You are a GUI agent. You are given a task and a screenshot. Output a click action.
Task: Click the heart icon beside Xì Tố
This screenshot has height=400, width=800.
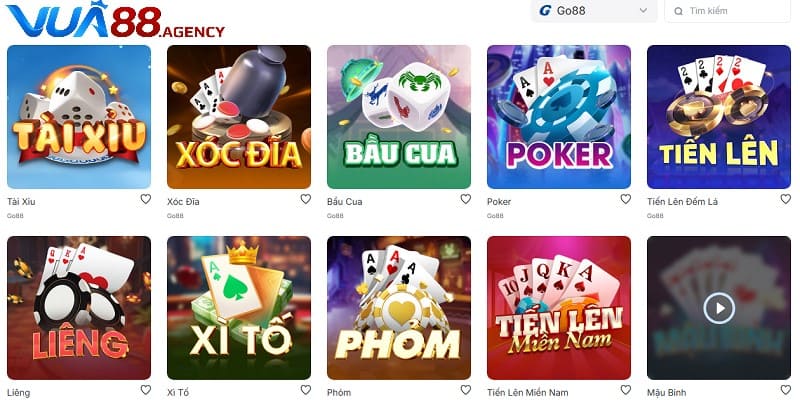[306, 390]
